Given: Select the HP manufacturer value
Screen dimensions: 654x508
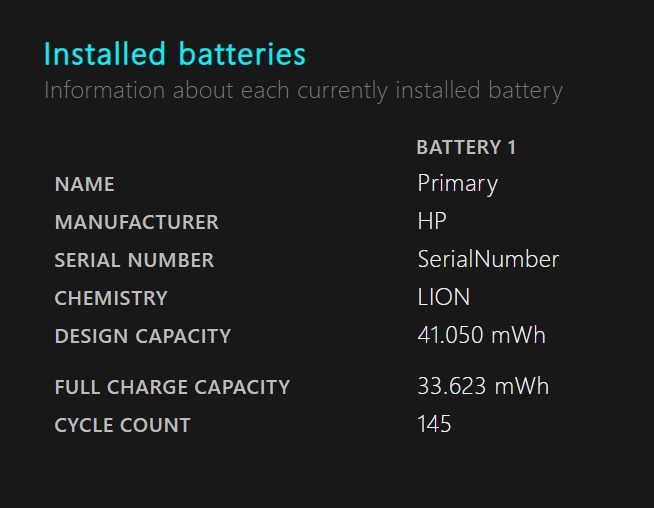Looking at the screenshot, I should click(x=432, y=222).
